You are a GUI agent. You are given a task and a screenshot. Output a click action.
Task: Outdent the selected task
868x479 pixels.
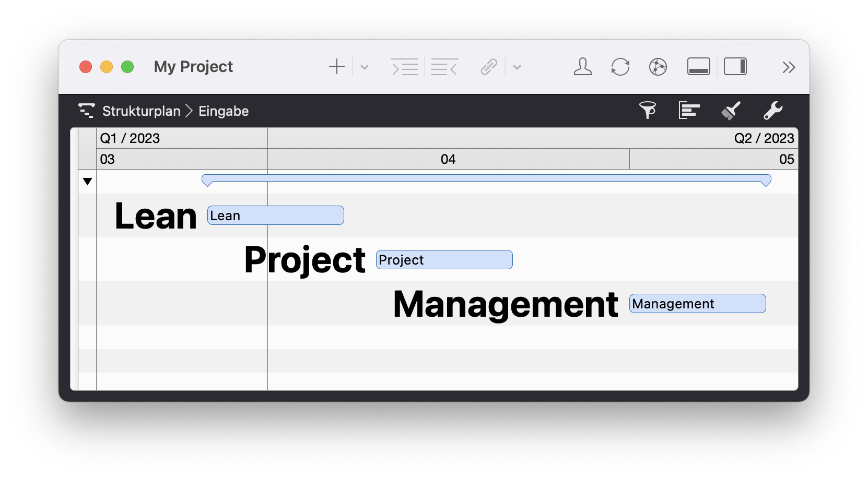(x=444, y=67)
